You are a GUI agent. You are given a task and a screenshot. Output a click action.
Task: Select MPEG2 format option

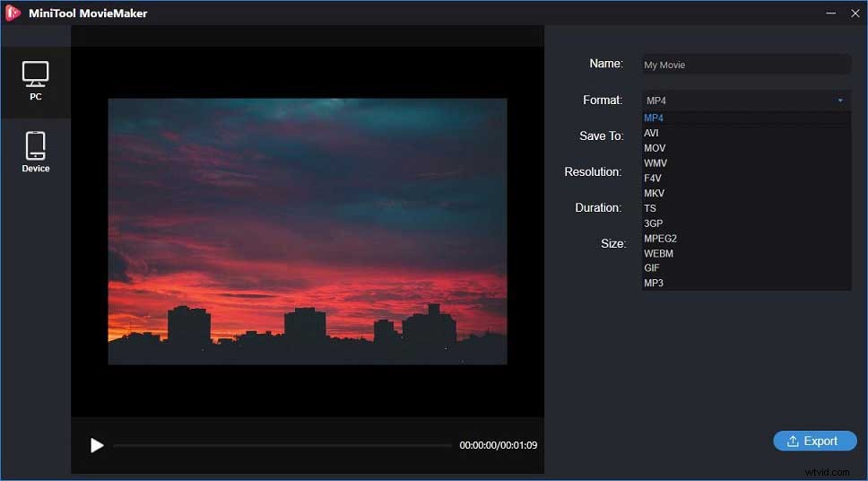[x=660, y=239]
